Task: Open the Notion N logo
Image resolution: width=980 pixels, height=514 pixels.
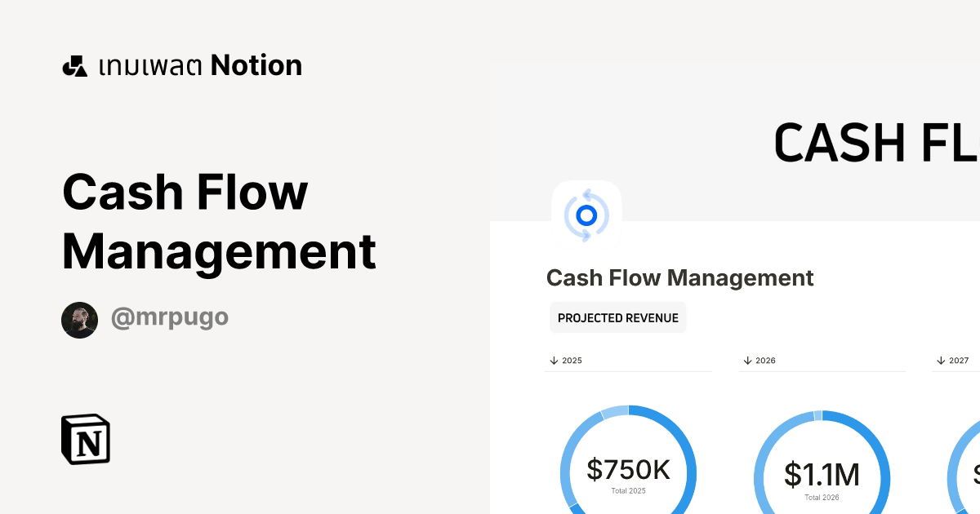Action: click(85, 440)
